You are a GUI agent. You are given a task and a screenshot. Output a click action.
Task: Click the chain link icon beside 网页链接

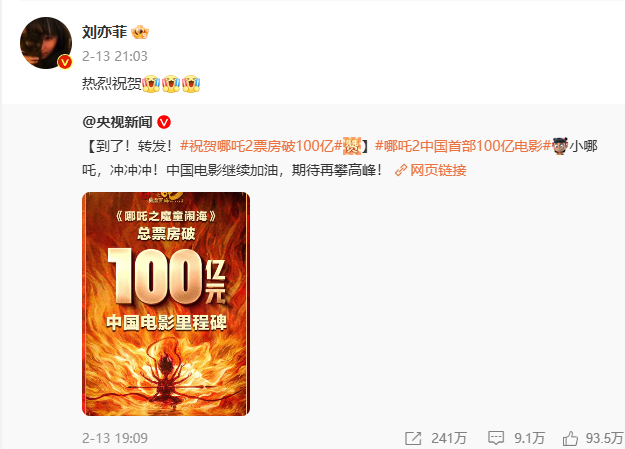tap(401, 171)
